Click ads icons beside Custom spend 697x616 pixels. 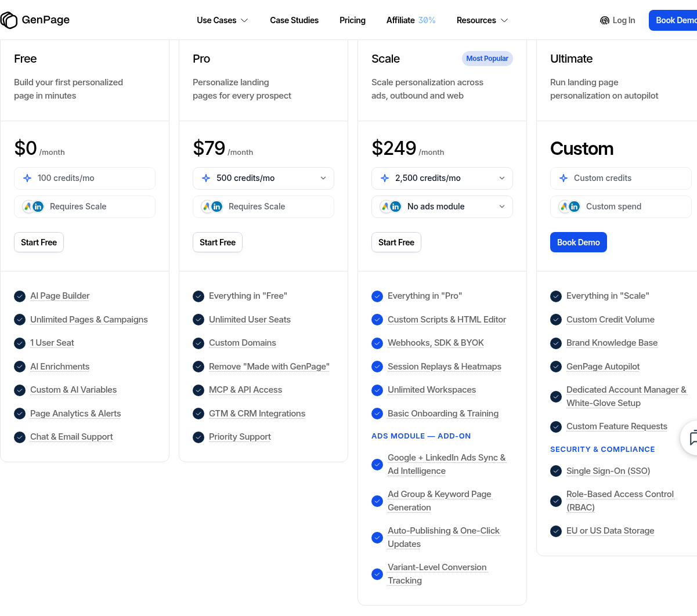569,206
